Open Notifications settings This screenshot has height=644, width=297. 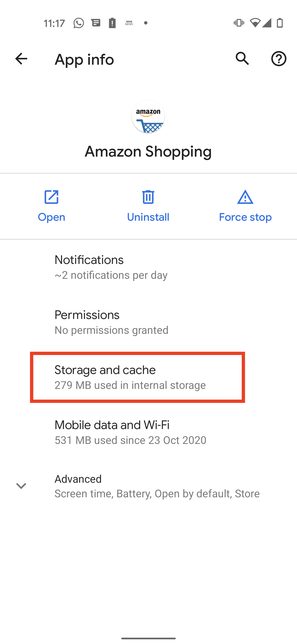148,267
